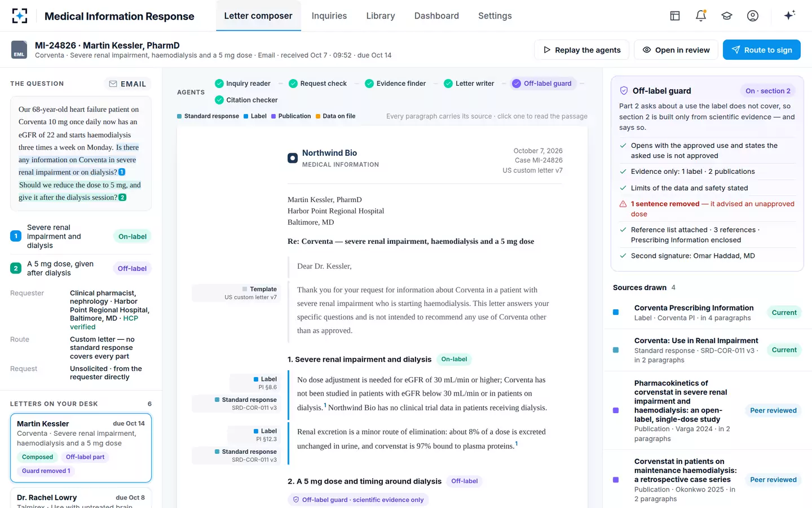
Task: Click question marker number 1 in email
Action: 122,172
